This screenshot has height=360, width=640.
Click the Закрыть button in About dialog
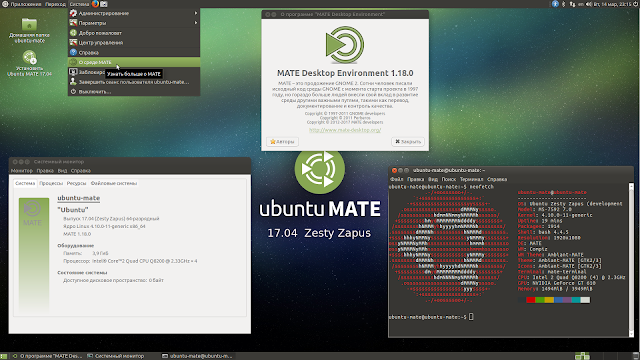tap(408, 142)
